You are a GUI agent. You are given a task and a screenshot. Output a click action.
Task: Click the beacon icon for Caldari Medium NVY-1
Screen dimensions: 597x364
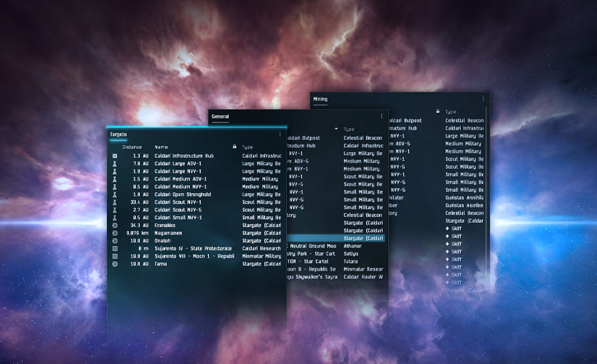(115, 186)
